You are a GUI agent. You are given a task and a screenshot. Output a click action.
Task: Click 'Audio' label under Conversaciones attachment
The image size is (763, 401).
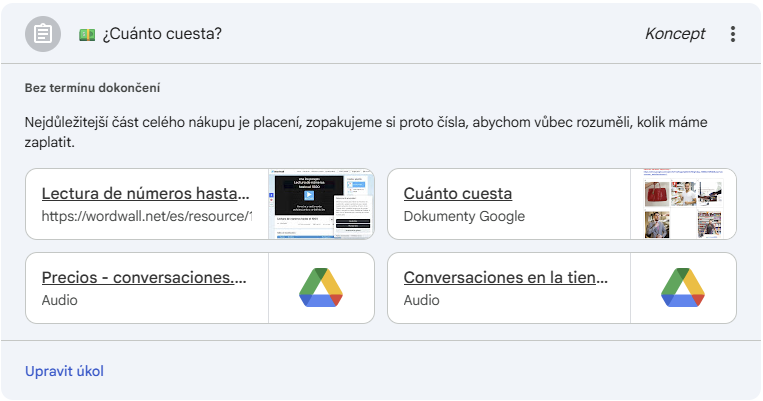pos(421,300)
